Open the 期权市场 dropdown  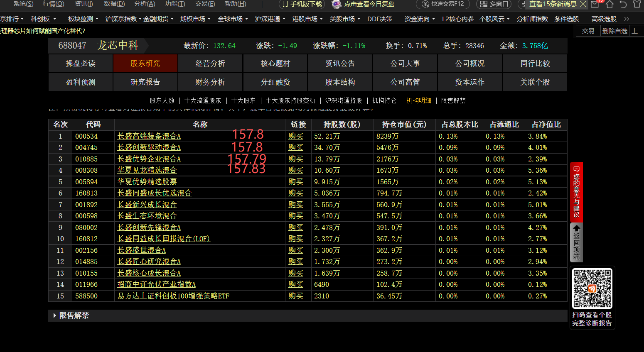(x=195, y=19)
